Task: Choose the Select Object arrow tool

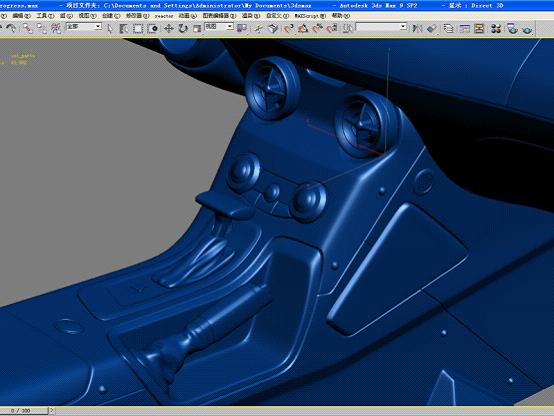Action: 110,28
